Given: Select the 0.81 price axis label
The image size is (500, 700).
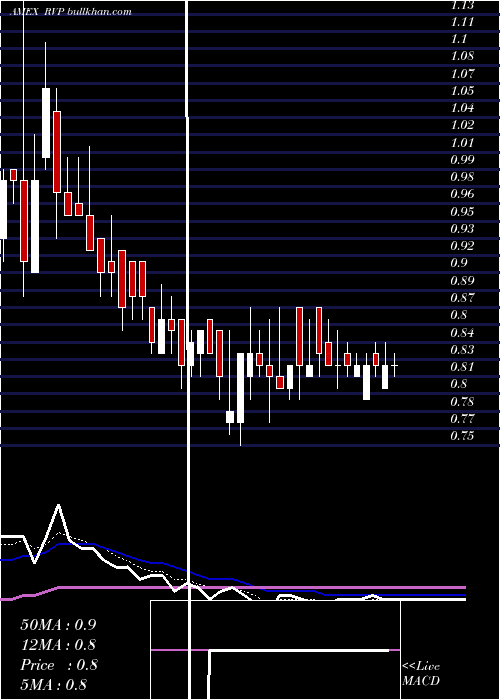Looking at the screenshot, I should [x=462, y=367].
